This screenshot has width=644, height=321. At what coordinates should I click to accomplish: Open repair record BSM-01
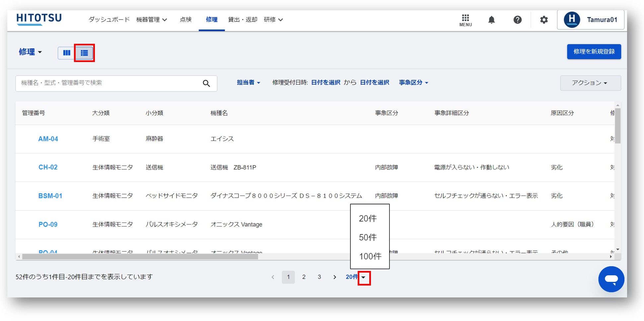50,196
